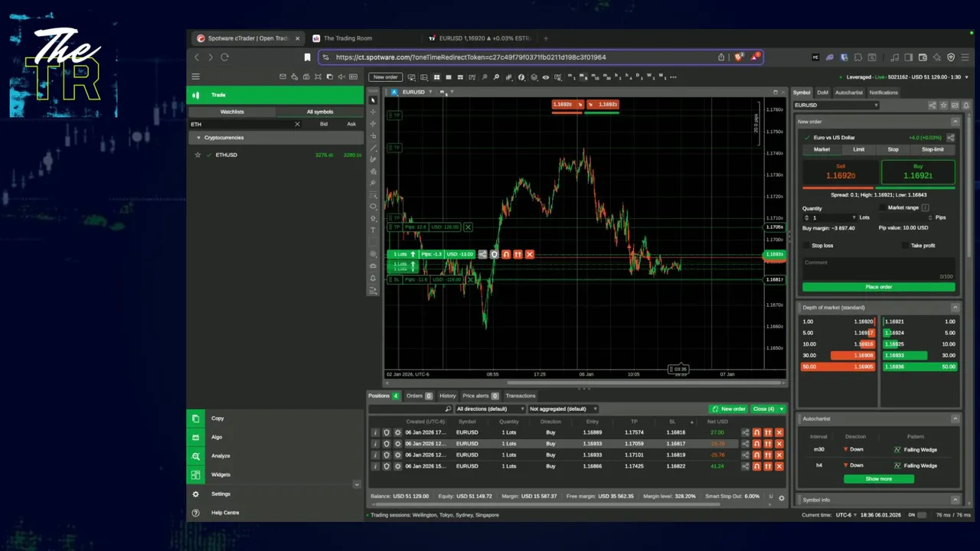Click New order in chart toolbar
Screen dimensions: 980x551
385,77
